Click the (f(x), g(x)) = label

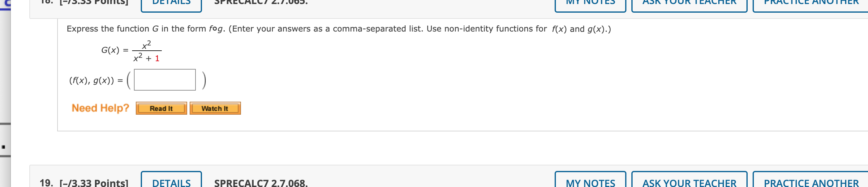click(96, 81)
